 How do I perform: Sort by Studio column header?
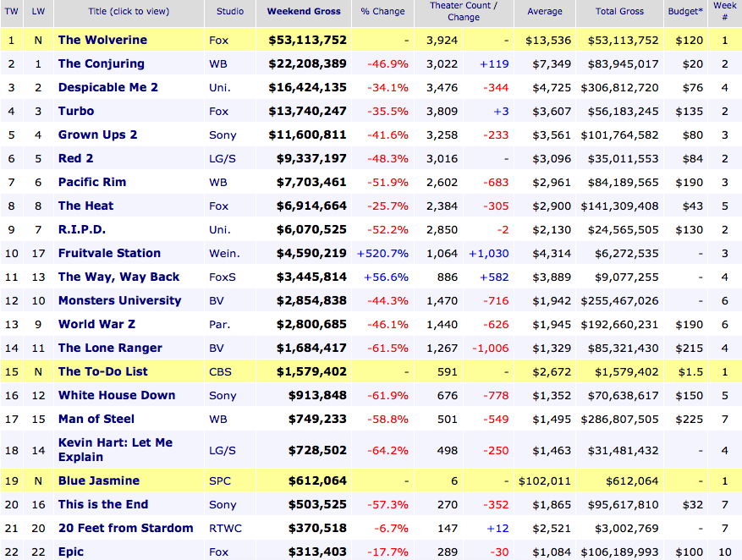(x=230, y=11)
